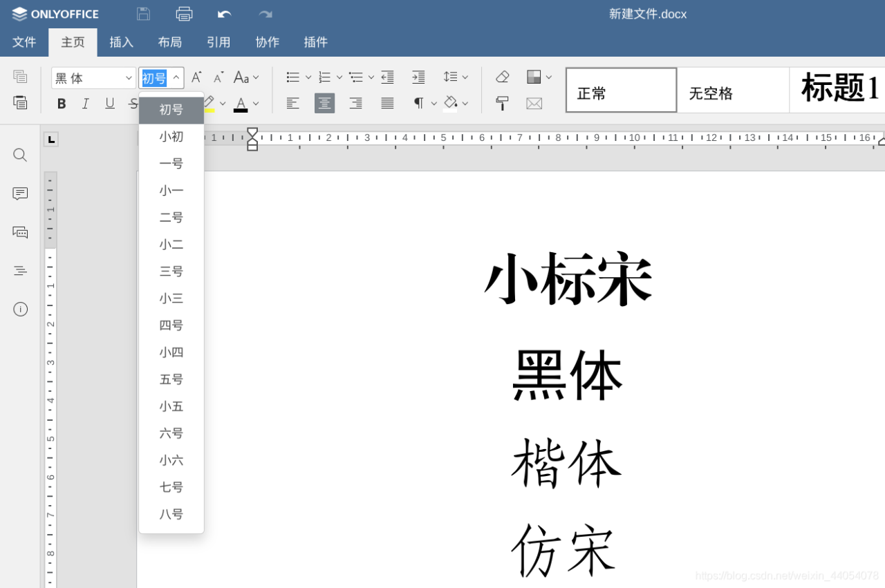Switch to the 插入 ribbon tab
Screen dimensions: 885x588
[x=121, y=42]
